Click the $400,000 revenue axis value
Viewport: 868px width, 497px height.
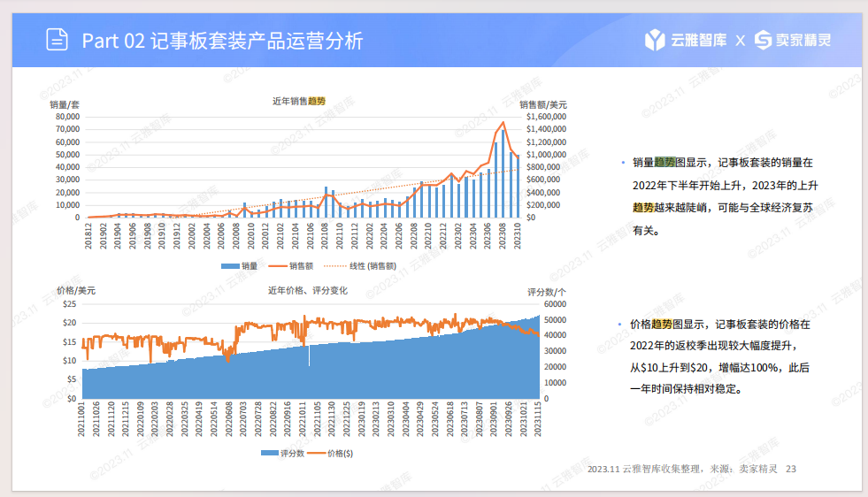coord(543,193)
